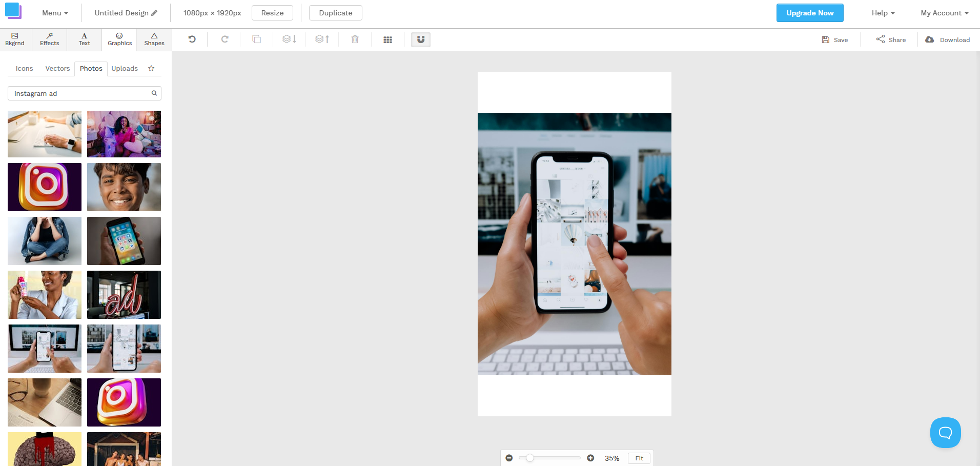
Task: Adjust the zoom slider at the bottom
Action: pyautogui.click(x=529, y=458)
